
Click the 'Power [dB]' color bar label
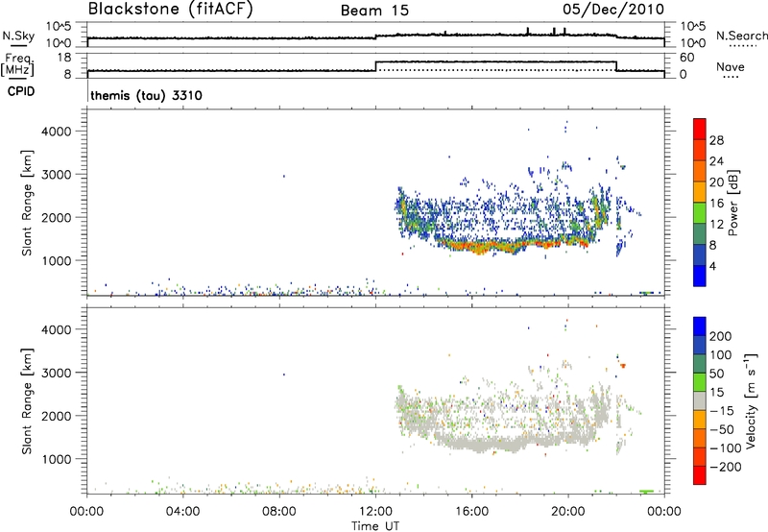[733, 203]
